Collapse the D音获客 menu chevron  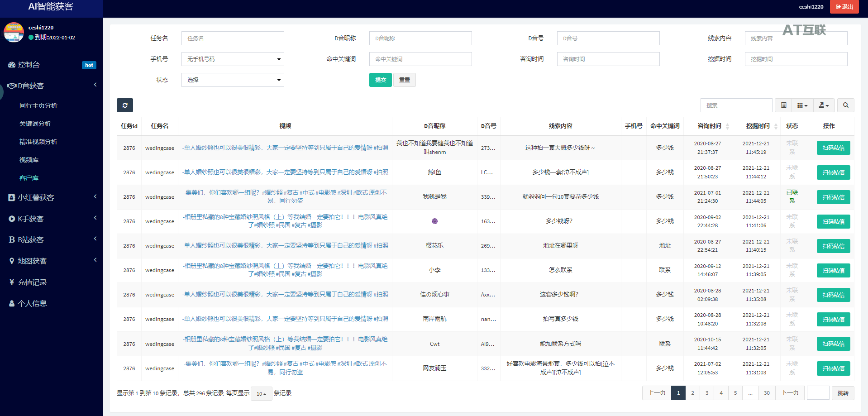(95, 85)
